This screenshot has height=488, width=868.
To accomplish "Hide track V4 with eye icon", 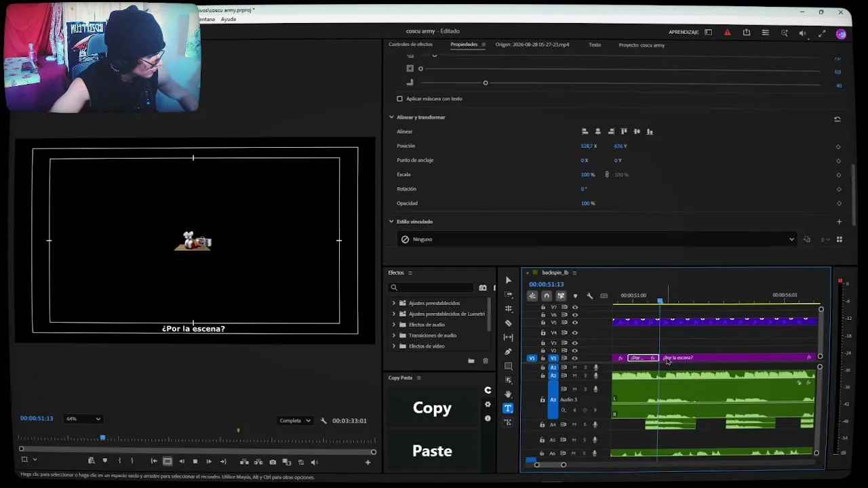I will [x=575, y=333].
